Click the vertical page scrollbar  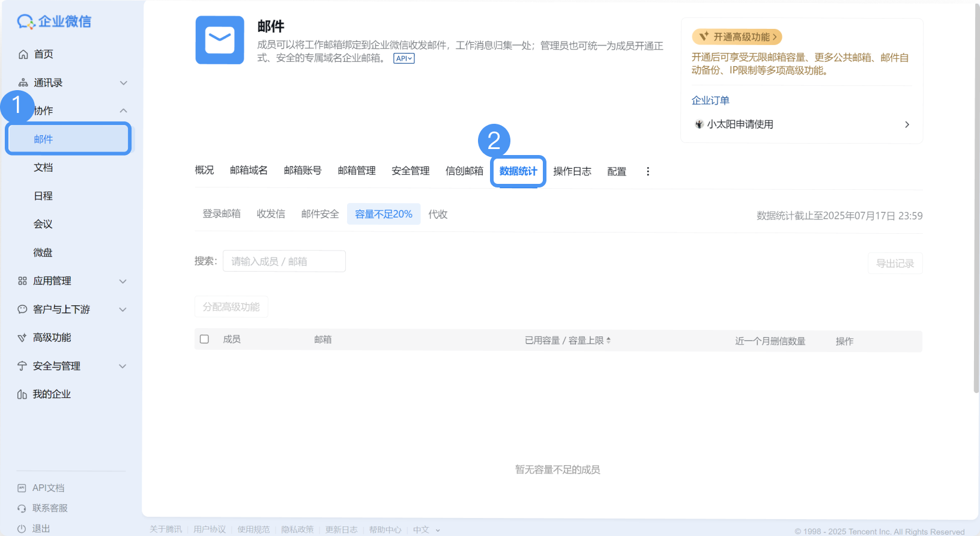[976, 198]
